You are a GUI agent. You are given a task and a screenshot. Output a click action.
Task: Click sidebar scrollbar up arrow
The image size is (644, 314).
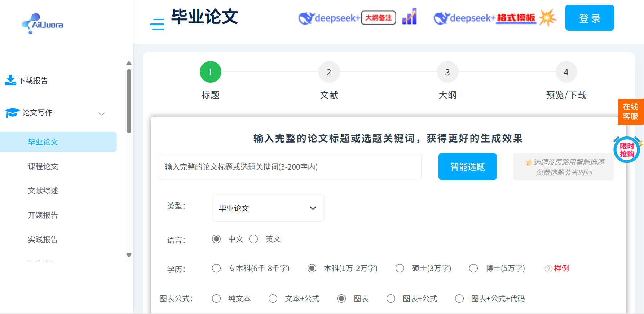[x=129, y=63]
